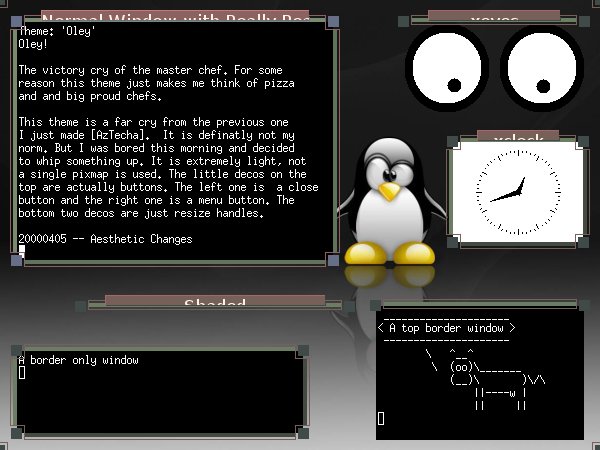600x450 pixels.
Task: Click the line "20000405 -- Aesthetic Changes"
Action: (105, 239)
